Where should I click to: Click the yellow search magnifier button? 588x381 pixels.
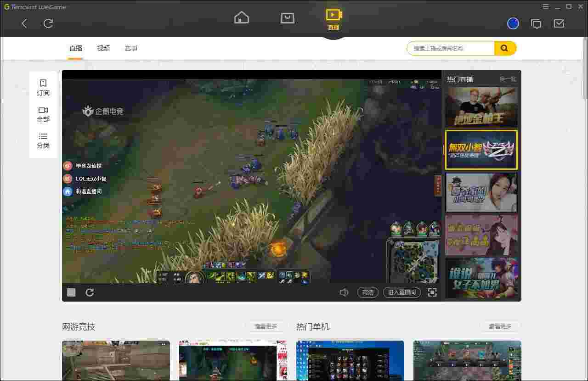click(504, 48)
